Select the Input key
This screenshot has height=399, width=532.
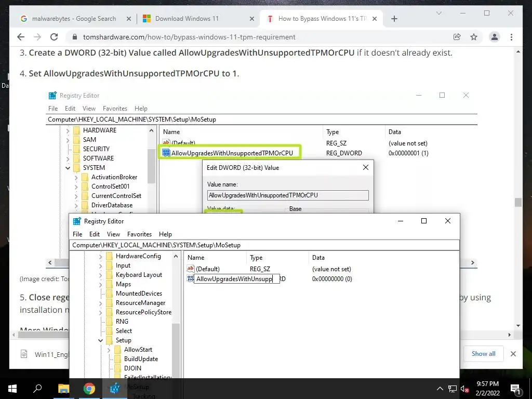tap(123, 265)
